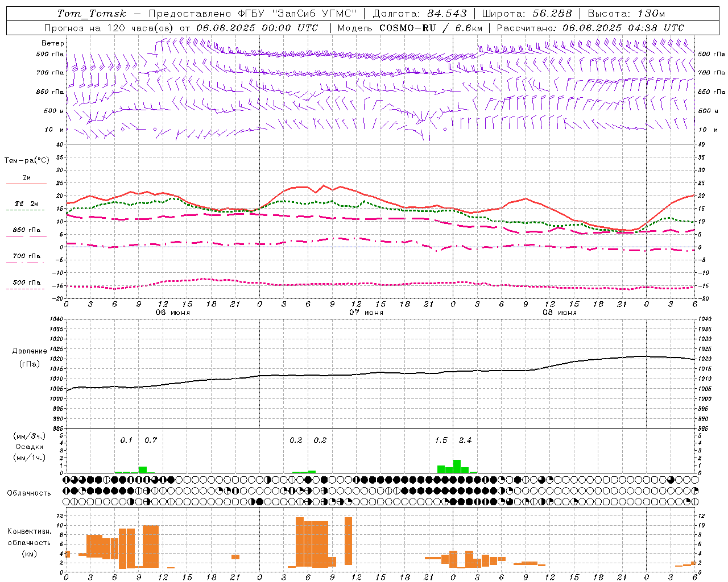Click the (км) unit label for convective cloud

[30, 554]
